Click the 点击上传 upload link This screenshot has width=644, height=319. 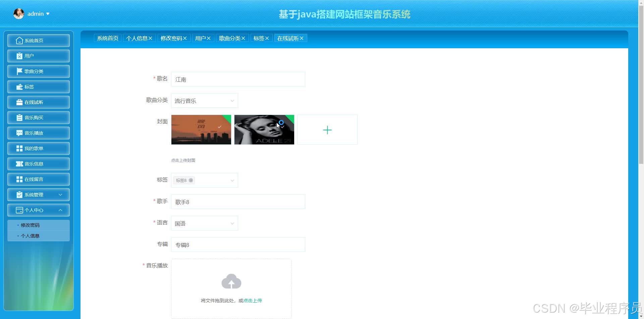click(x=253, y=301)
